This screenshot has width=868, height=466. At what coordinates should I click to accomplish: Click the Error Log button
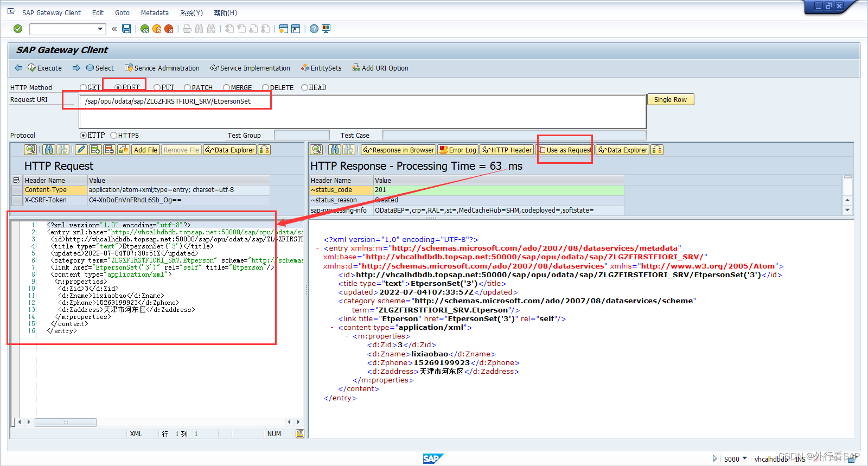pos(458,150)
